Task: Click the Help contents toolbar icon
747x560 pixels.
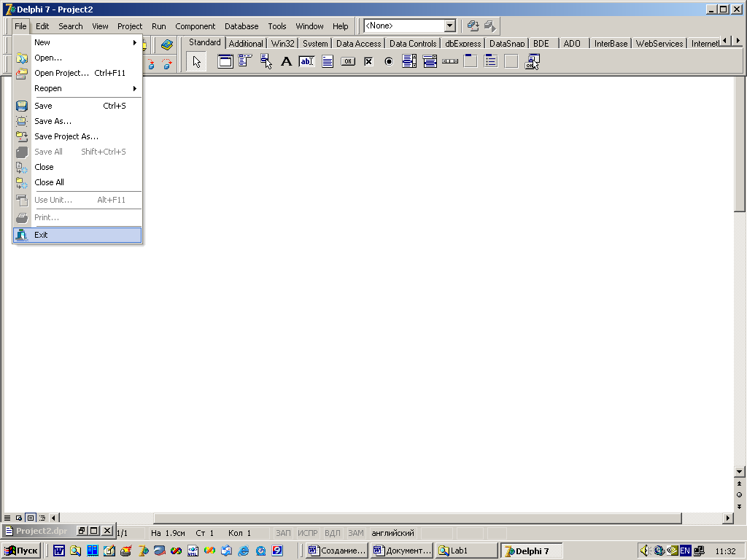Action: pos(167,44)
